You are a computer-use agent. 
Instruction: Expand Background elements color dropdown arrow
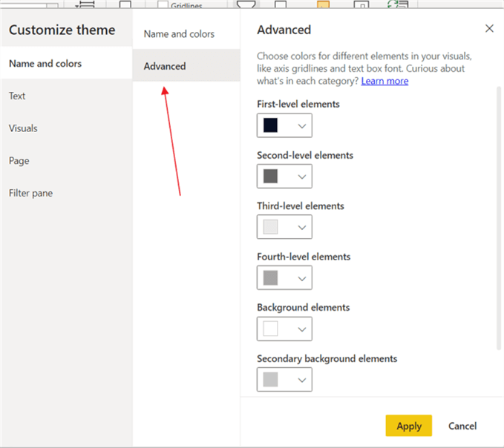pos(302,329)
